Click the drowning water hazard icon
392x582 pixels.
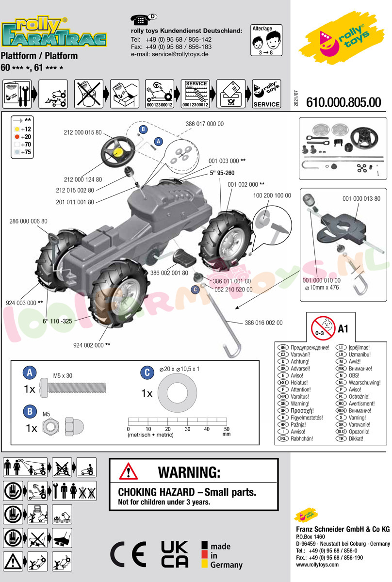[62, 513]
